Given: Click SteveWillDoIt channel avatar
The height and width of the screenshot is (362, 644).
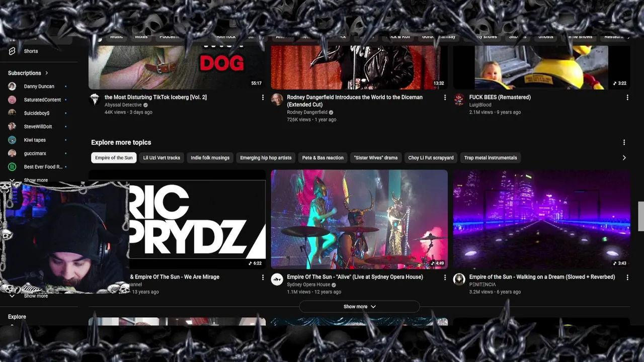Looking at the screenshot, I should click(12, 127).
